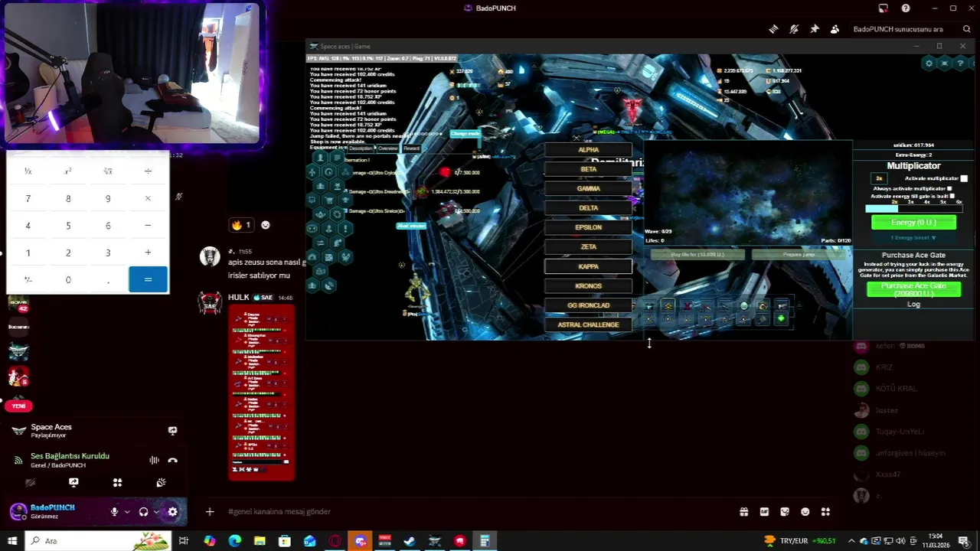980x551 pixels.
Task: Select KAPPA gate
Action: 588,266
